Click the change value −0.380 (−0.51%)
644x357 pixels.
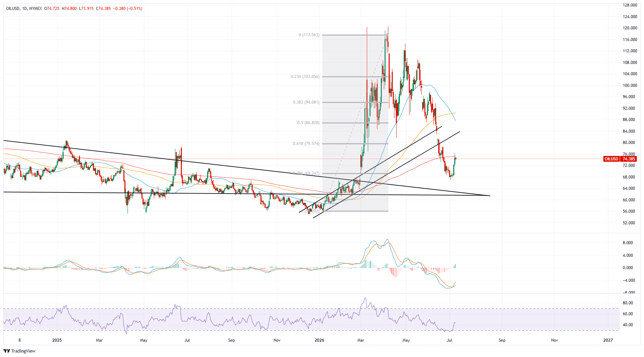128,9
